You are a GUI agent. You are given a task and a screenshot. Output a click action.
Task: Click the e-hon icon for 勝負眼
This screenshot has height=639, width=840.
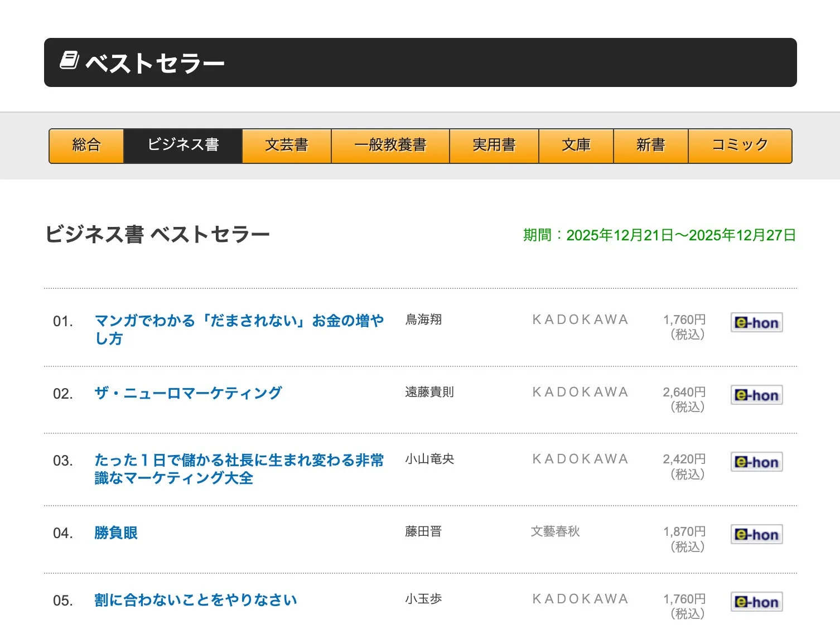(x=756, y=534)
